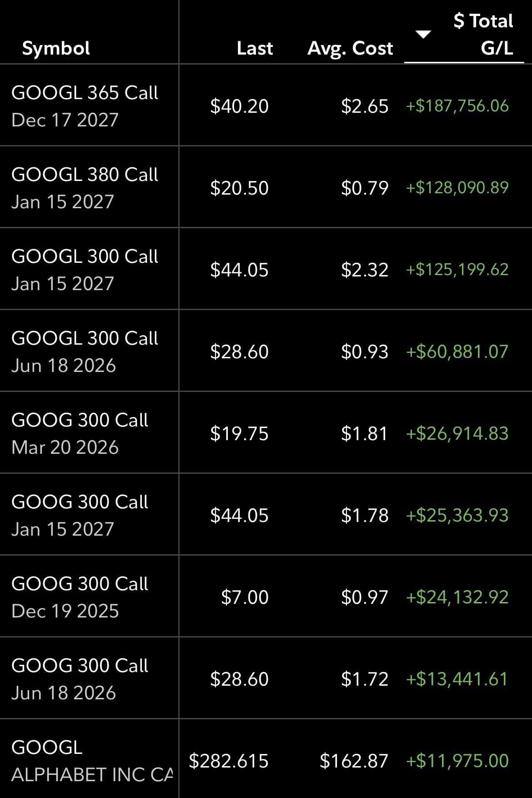532x798 pixels.
Task: Open GOOGL 380 Call Jan 15 2027 position
Action: tap(85, 188)
